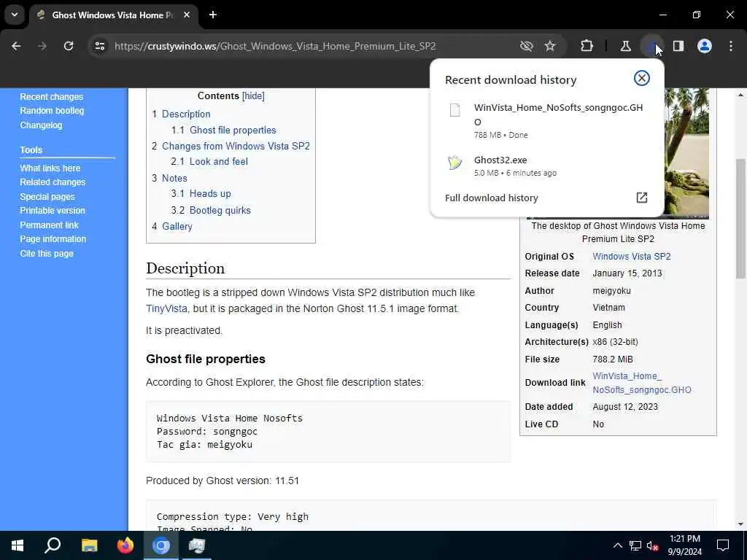Viewport: 747px width, 560px height.
Task: Expand the tab search dropdown arrow
Action: pos(15,15)
